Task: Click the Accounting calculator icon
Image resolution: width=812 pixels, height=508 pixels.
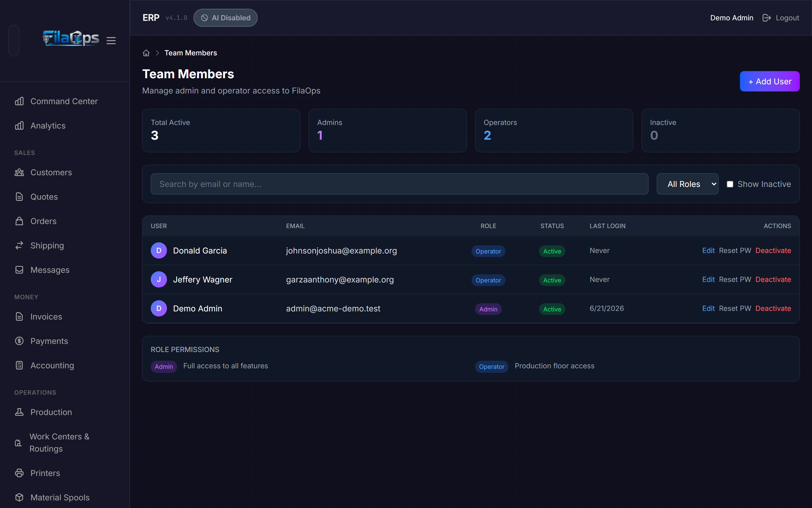Action: (x=19, y=365)
